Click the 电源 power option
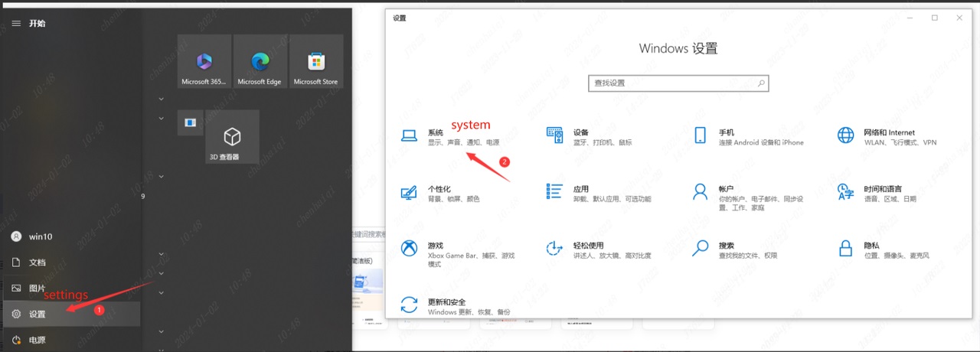This screenshot has width=980, height=352. [70, 341]
